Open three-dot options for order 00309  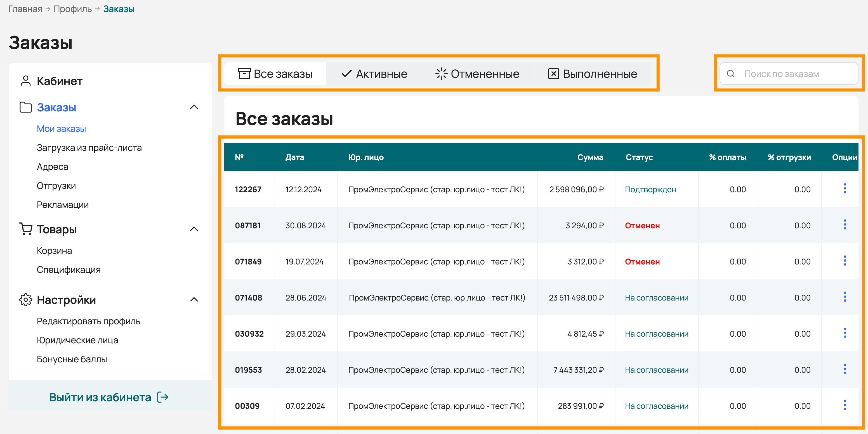click(845, 405)
